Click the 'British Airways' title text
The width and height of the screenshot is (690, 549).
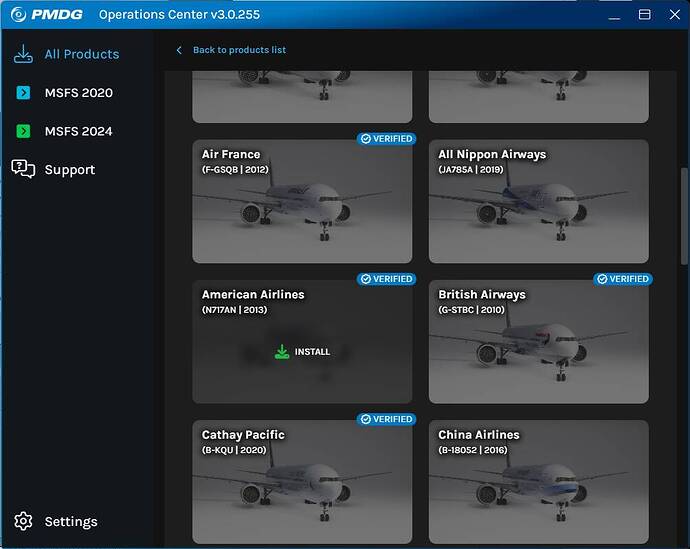pos(482,294)
